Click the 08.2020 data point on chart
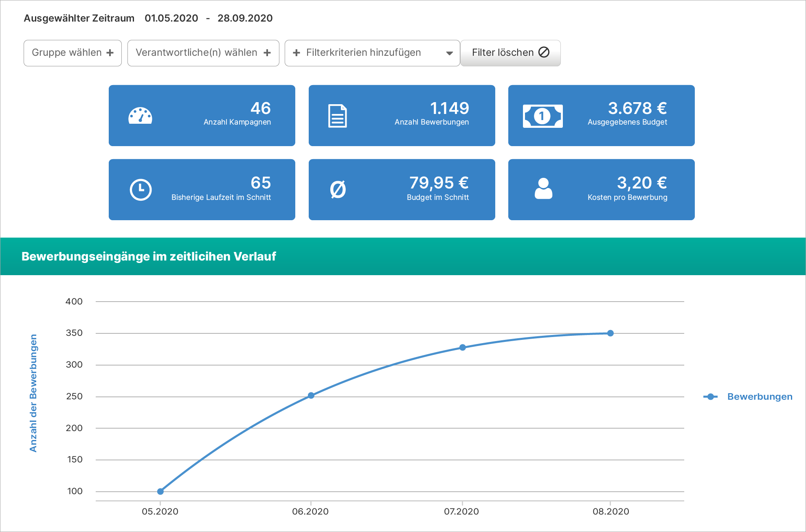 (611, 333)
